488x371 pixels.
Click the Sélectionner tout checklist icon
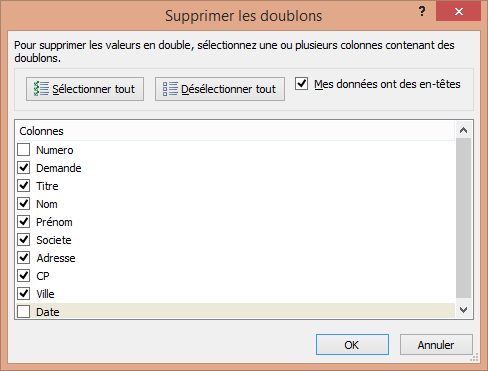41,89
